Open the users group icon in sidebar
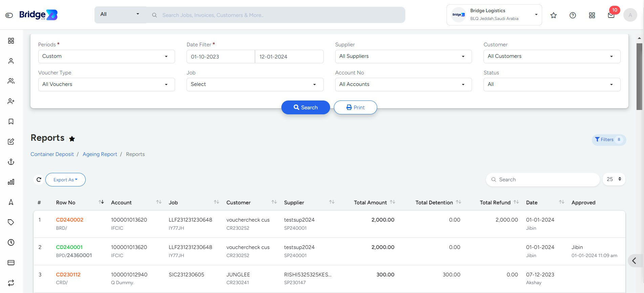This screenshot has width=644, height=293. tap(11, 81)
